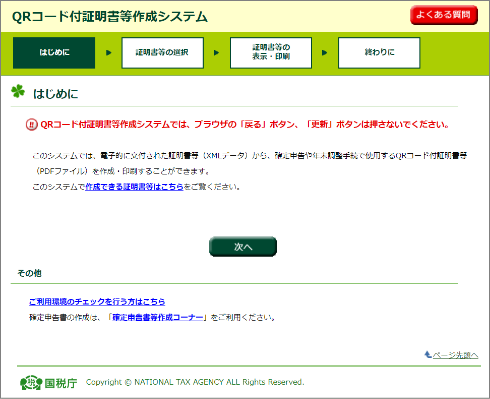Image resolution: width=490 pixels, height=399 pixels.
Task: Select the 終わりに step
Action: [379, 53]
